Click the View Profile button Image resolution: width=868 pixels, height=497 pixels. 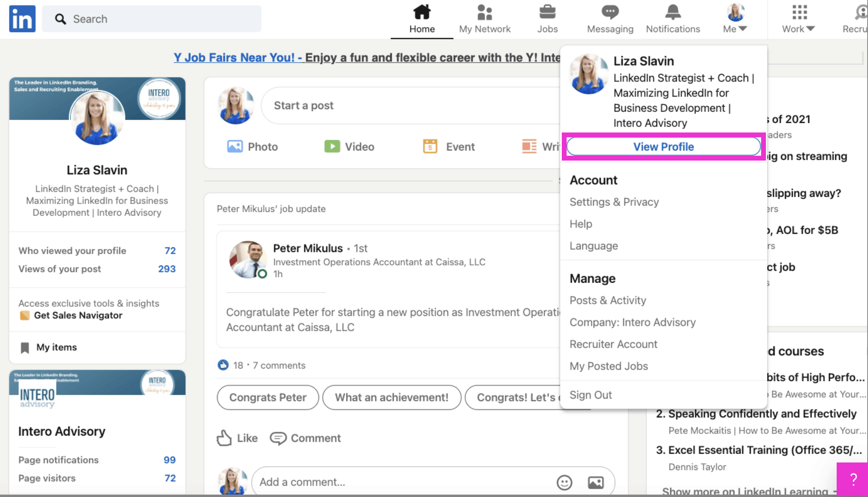[663, 147]
